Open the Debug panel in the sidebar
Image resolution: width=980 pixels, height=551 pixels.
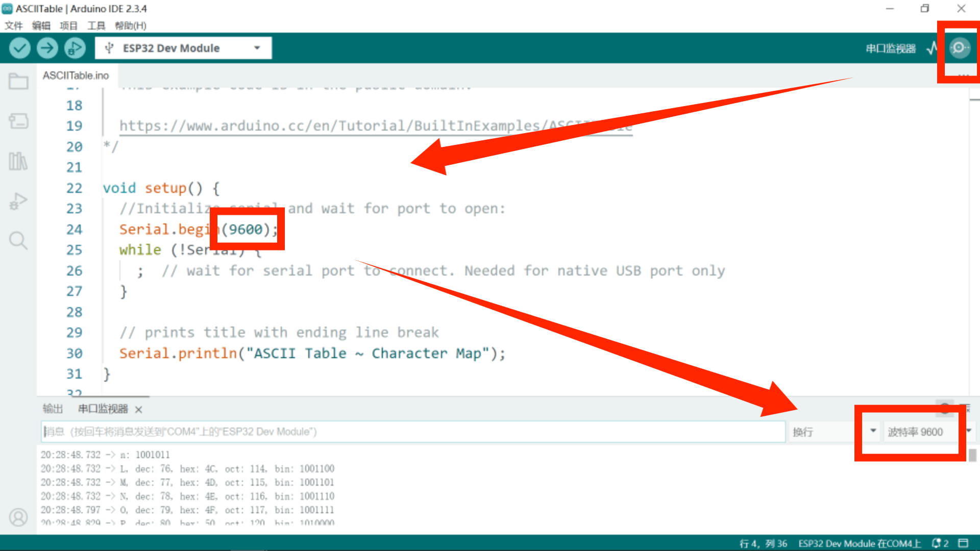point(18,201)
